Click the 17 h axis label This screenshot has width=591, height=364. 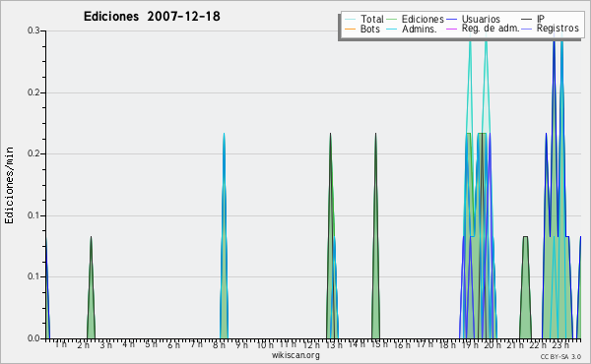pyautogui.click(x=425, y=344)
